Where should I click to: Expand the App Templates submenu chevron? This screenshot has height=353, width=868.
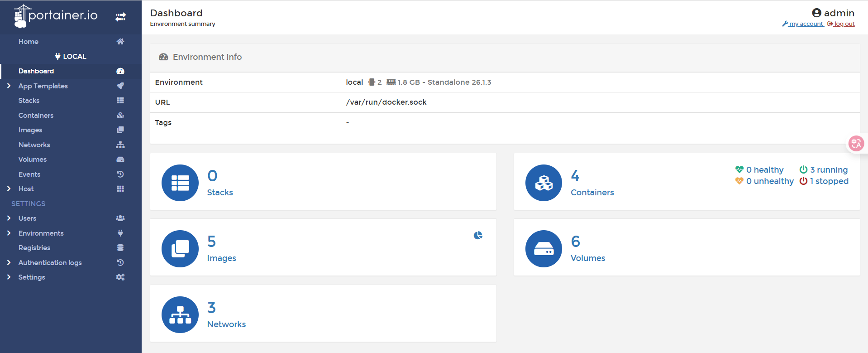tap(9, 86)
